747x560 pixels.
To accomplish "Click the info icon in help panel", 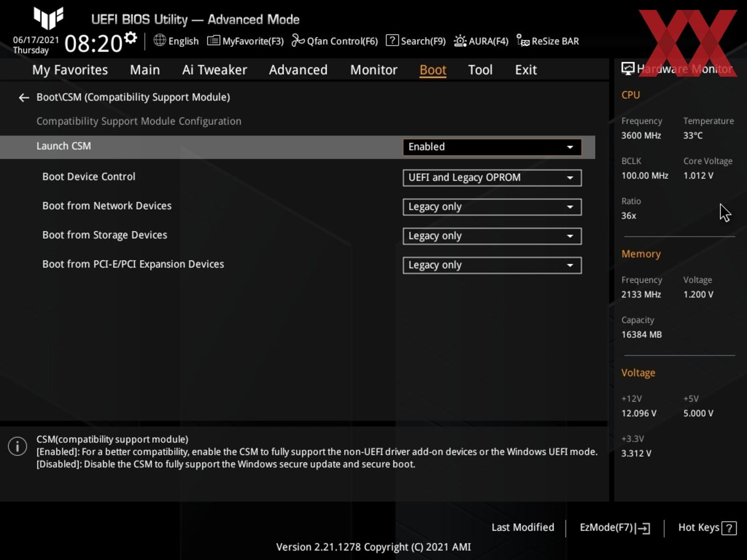I will pyautogui.click(x=18, y=446).
